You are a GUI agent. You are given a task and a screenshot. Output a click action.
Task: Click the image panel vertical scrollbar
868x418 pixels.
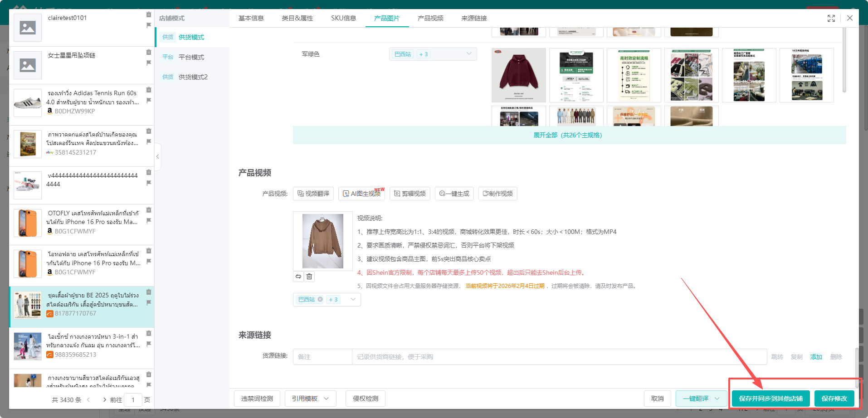pos(844,59)
